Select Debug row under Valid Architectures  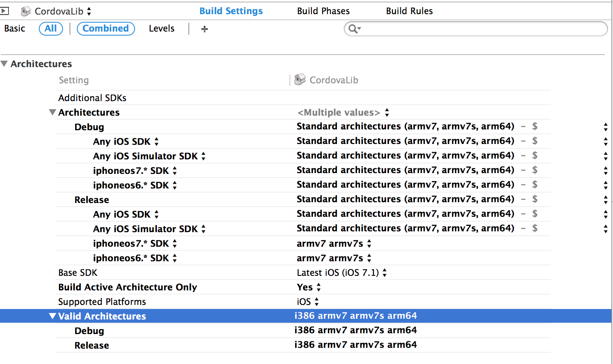(303, 330)
